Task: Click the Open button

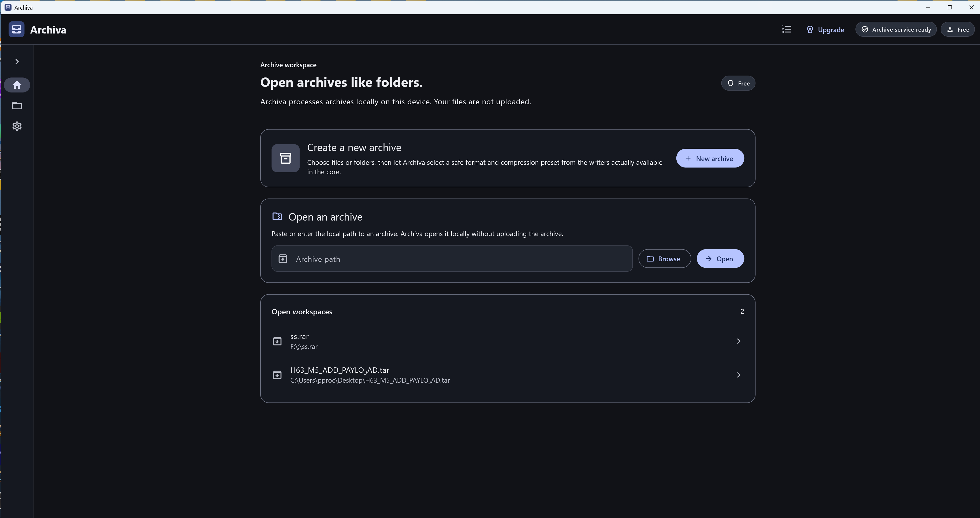Action: click(720, 259)
